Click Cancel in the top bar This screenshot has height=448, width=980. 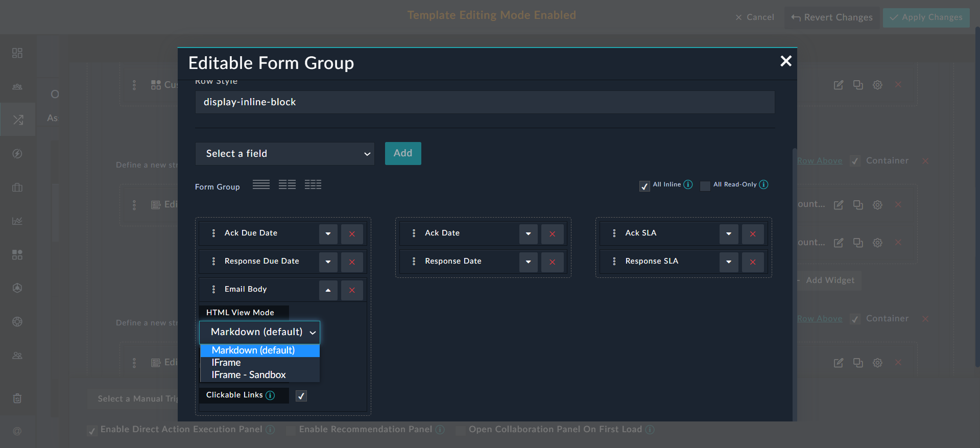755,17
